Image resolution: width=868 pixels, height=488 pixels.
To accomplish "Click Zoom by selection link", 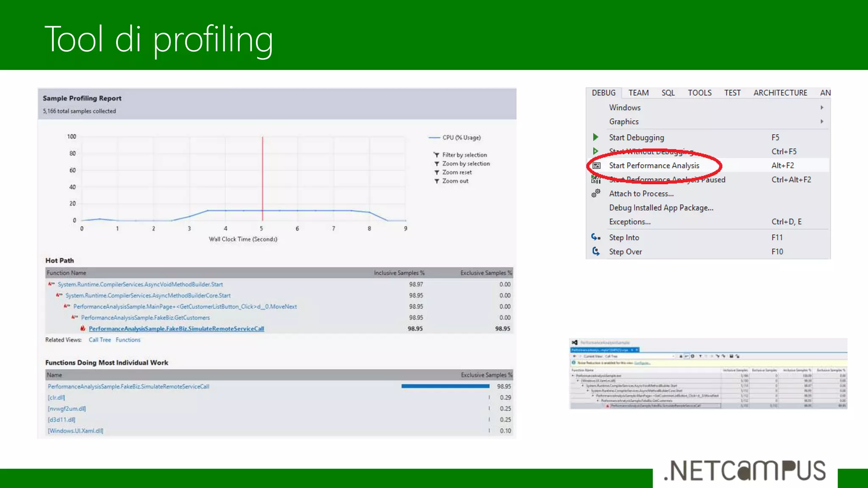I will (x=466, y=164).
